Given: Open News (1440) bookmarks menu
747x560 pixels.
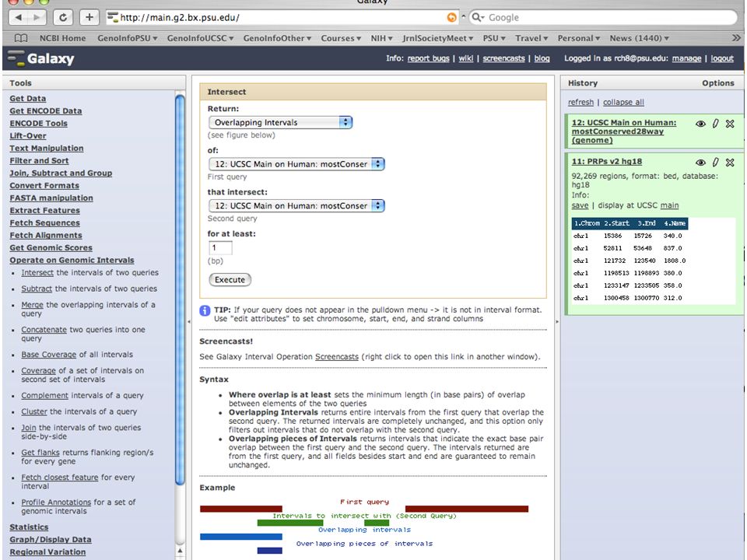Looking at the screenshot, I should tap(640, 38).
